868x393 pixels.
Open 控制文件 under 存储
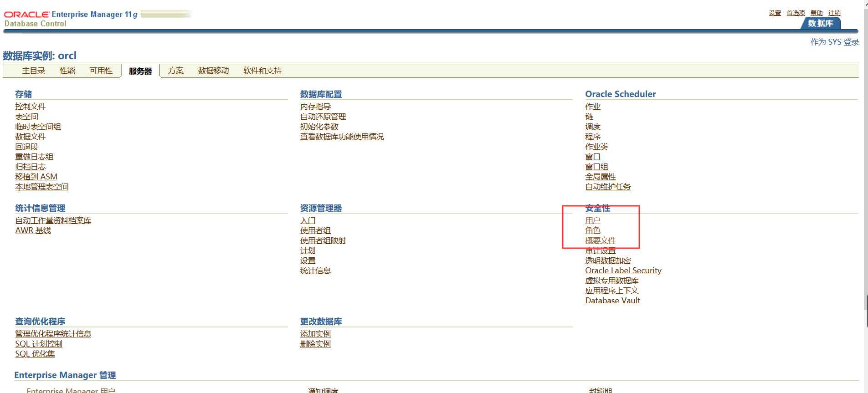[x=31, y=107]
